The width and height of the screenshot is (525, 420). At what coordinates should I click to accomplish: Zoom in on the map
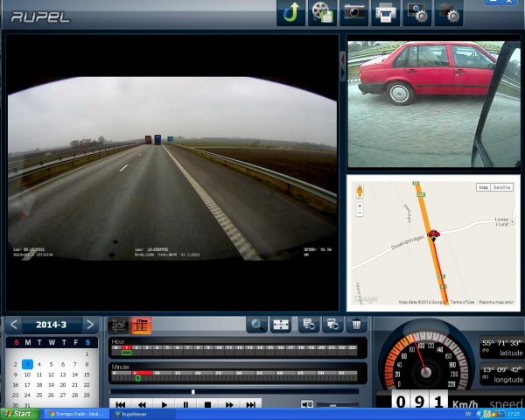tap(360, 206)
